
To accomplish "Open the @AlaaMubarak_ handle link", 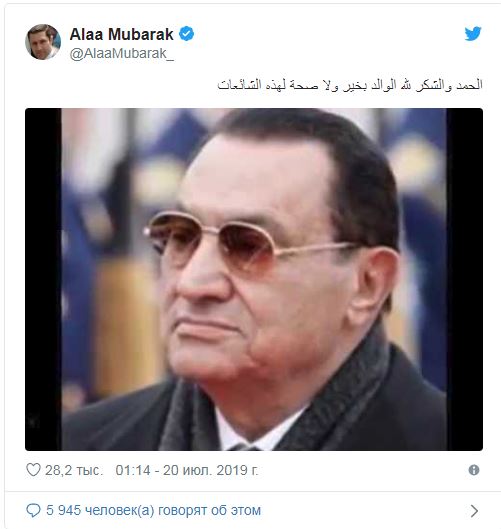I will point(122,54).
